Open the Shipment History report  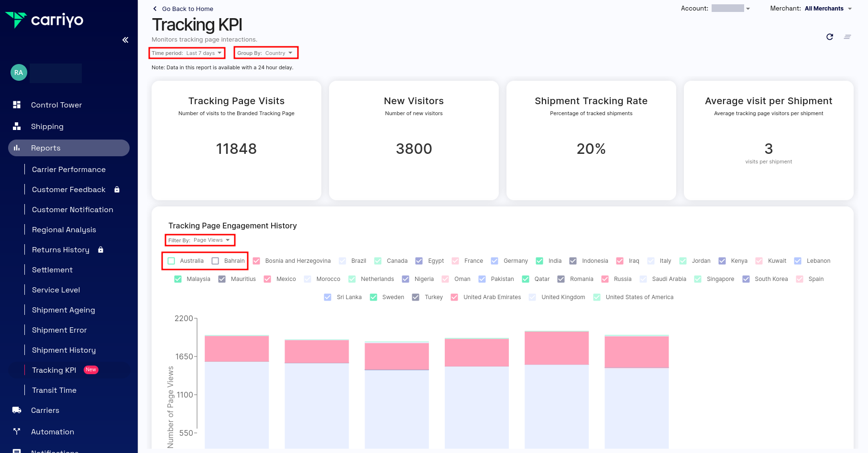coord(64,350)
